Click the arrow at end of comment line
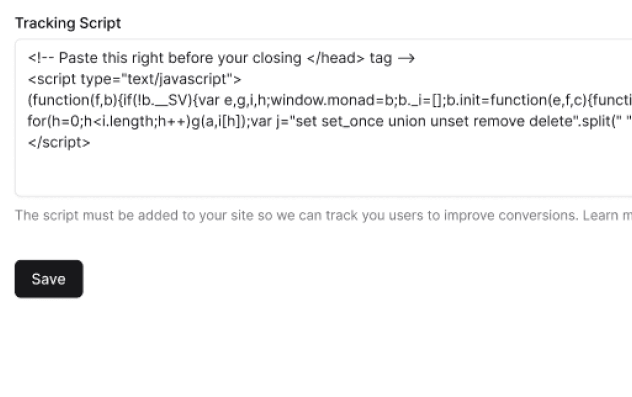The width and height of the screenshot is (632, 397). pyautogui.click(x=406, y=59)
